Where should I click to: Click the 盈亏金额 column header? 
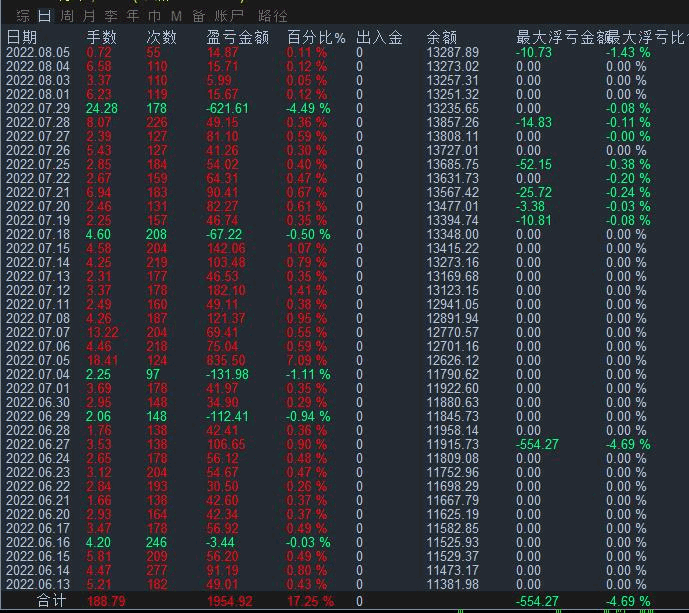tap(238, 38)
